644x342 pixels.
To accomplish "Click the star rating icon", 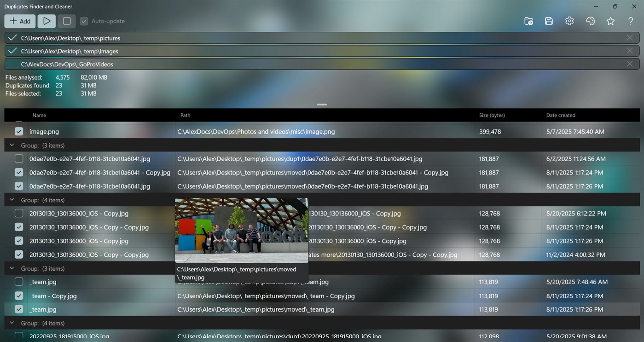I will 610,21.
